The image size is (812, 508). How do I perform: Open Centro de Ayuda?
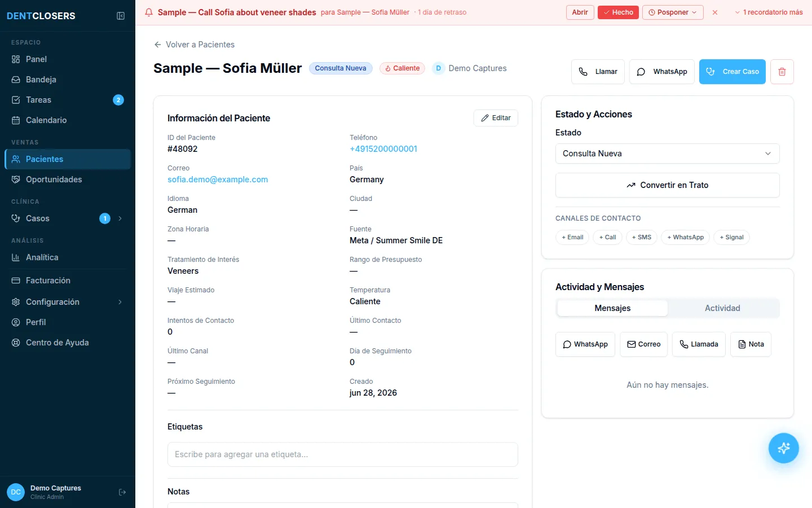coord(68,343)
